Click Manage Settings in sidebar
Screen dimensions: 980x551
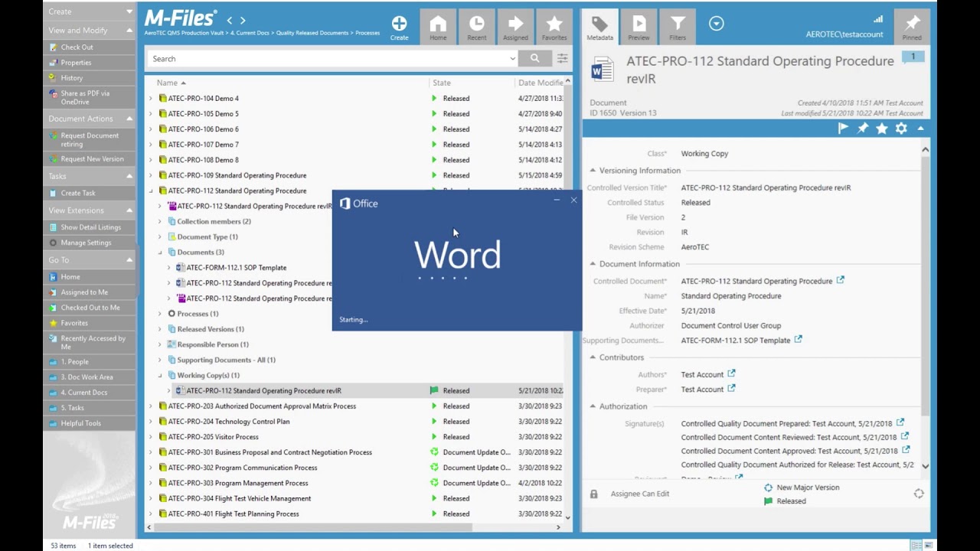(x=86, y=243)
